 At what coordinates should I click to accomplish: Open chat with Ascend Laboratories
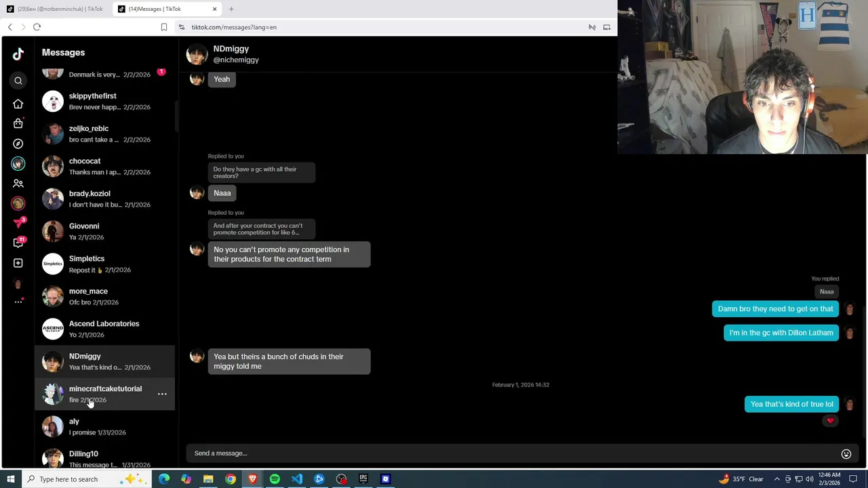(105, 329)
